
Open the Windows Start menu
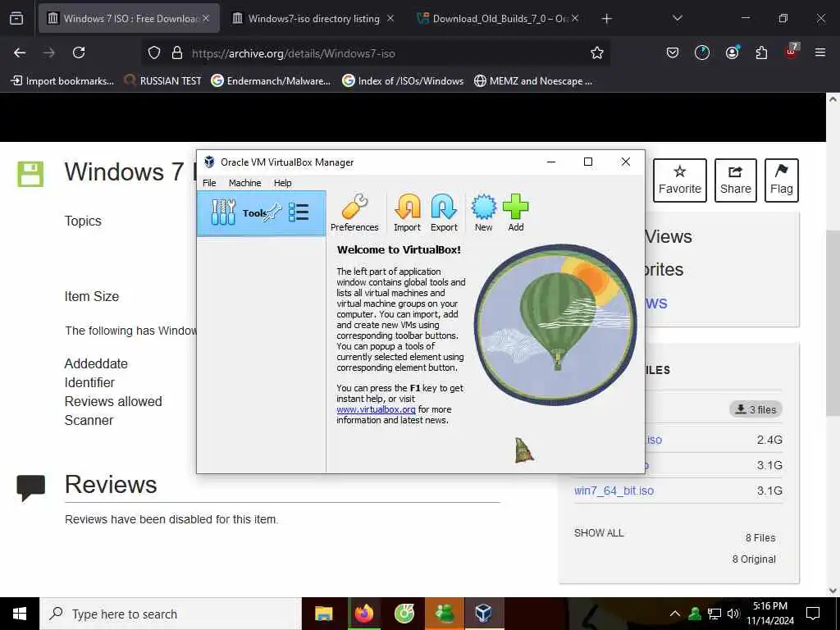(x=20, y=614)
